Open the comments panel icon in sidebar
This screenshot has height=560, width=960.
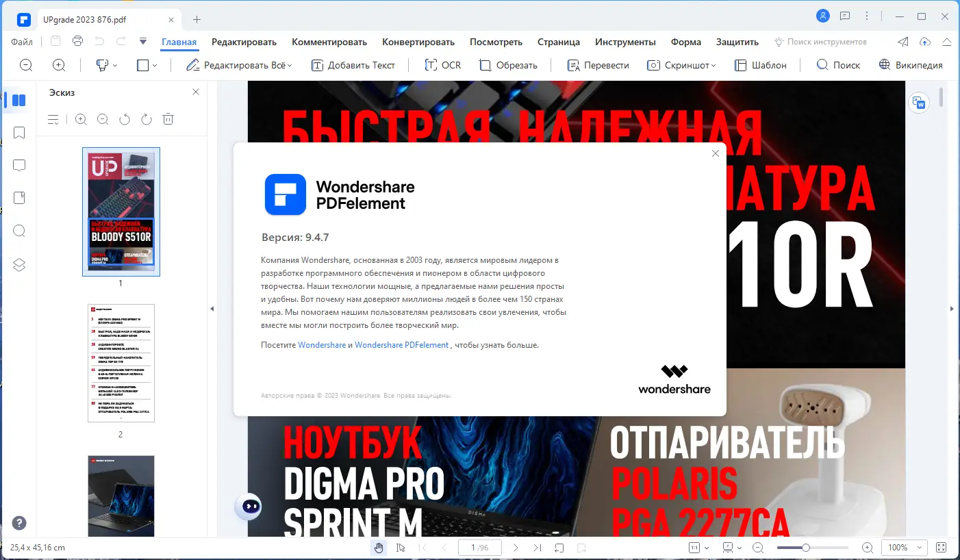coord(19,165)
